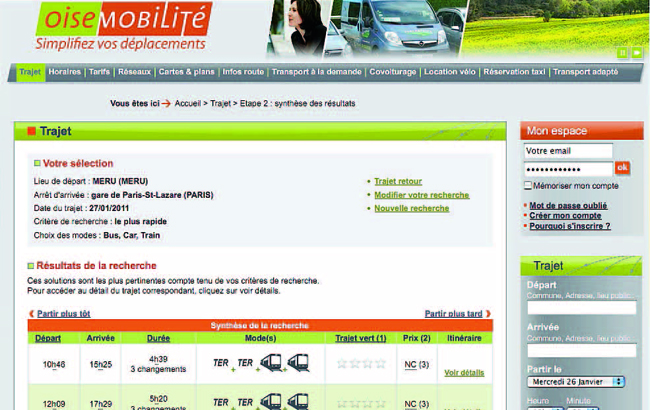This screenshot has height=410, width=650.
Task: Check Mémoriser mon compte box
Action: 529,185
